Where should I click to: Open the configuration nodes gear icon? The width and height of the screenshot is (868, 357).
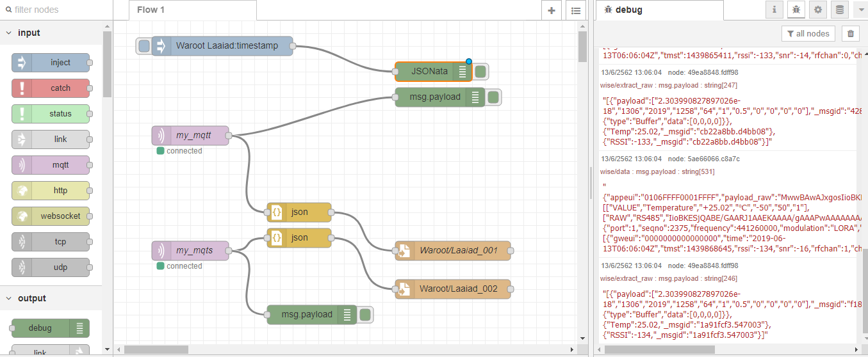[817, 10]
